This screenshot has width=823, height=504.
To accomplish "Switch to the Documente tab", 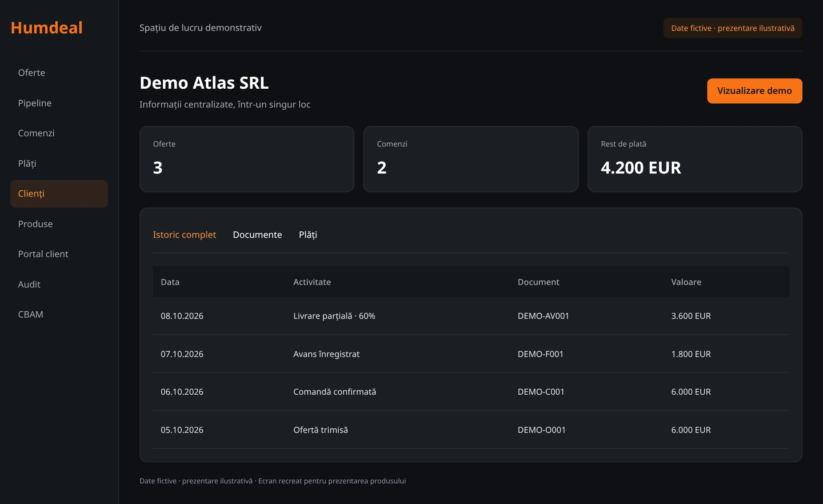I will (257, 235).
